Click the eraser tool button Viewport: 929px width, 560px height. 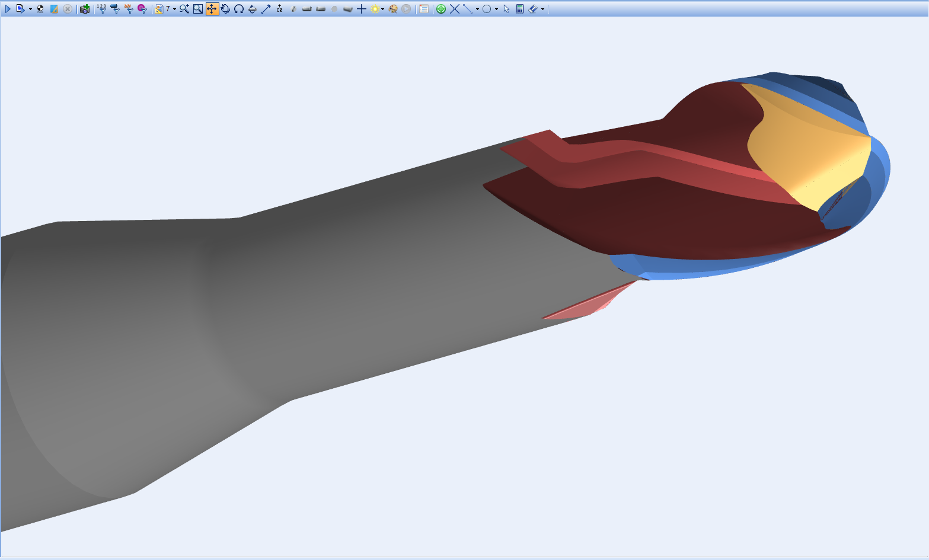(x=532, y=9)
